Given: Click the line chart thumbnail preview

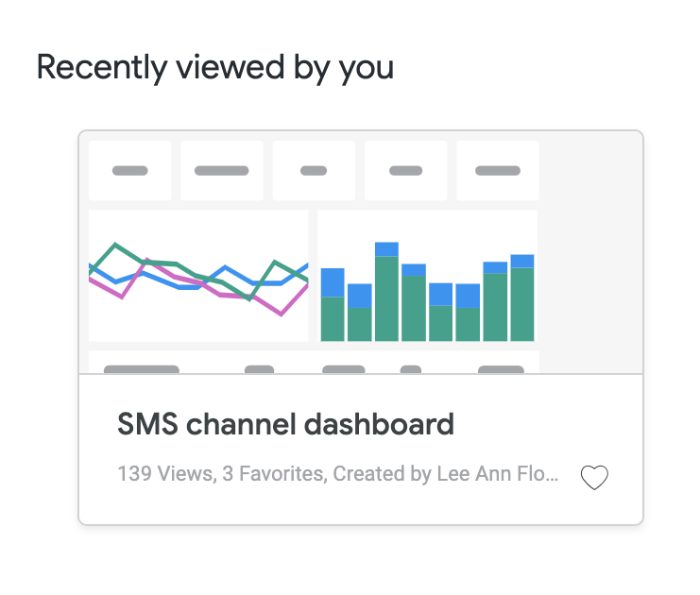Looking at the screenshot, I should click(x=198, y=276).
